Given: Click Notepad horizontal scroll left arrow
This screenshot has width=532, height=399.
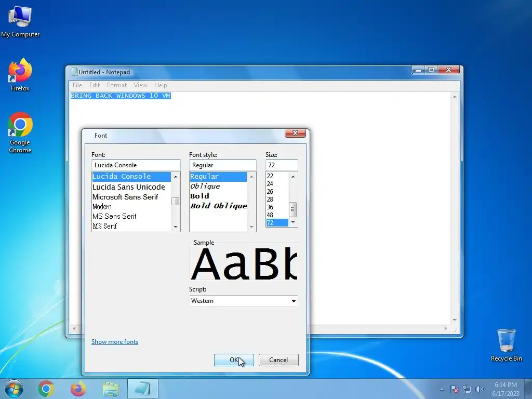Looking at the screenshot, I should coord(74,328).
